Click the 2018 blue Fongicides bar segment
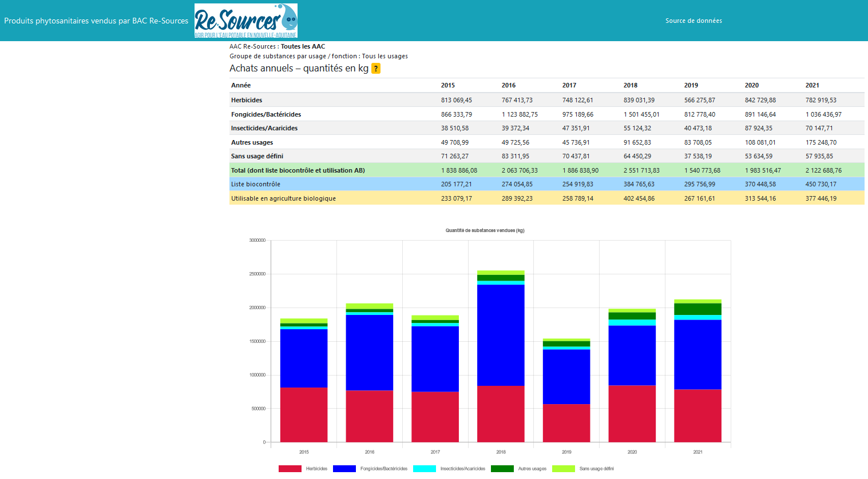 coord(501,334)
